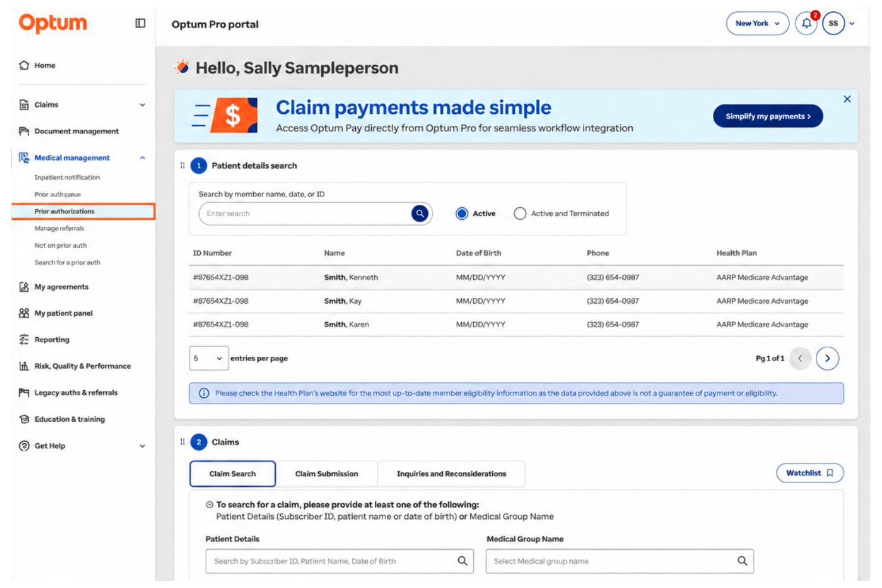
Task: Click drag handle beside Patient details search
Action: (182, 166)
